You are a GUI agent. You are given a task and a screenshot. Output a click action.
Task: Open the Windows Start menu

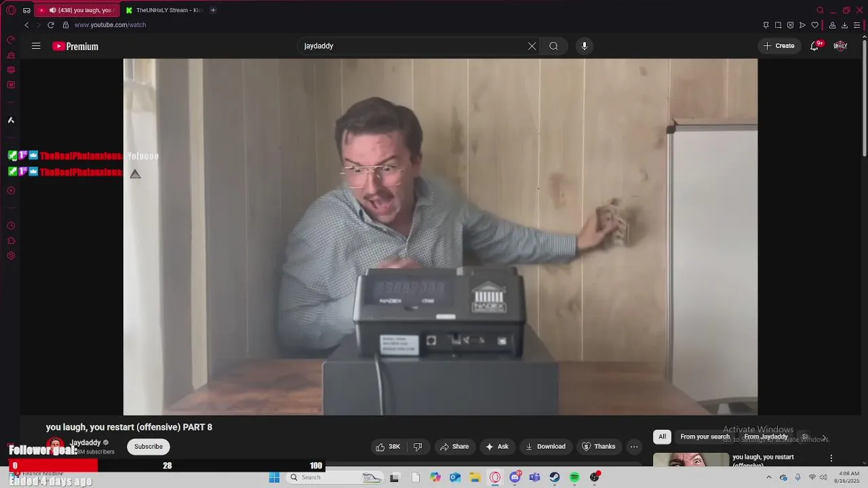[274, 477]
